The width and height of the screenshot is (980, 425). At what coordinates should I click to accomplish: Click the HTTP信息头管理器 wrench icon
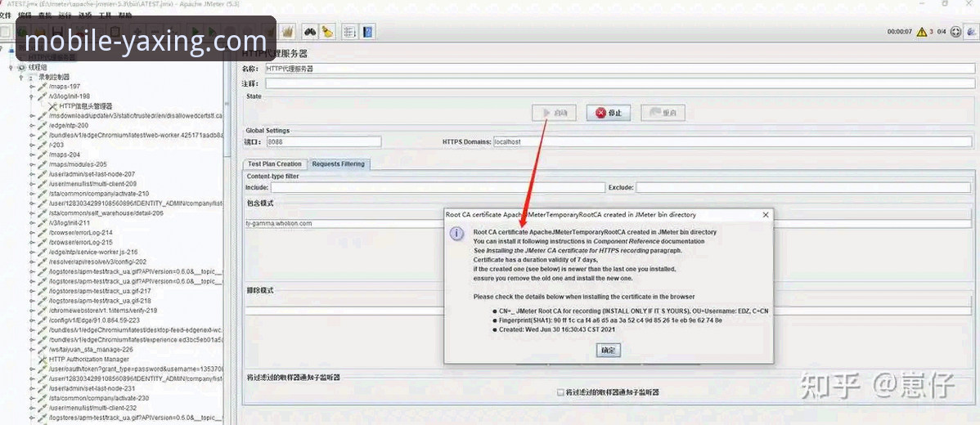[52, 107]
